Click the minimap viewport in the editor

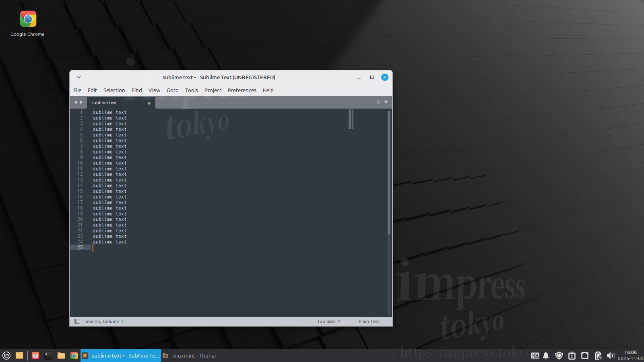tap(351, 119)
